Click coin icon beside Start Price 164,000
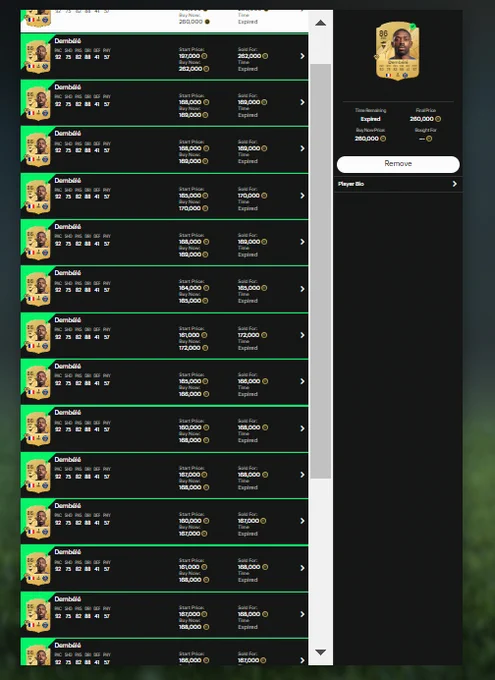 [x=206, y=288]
